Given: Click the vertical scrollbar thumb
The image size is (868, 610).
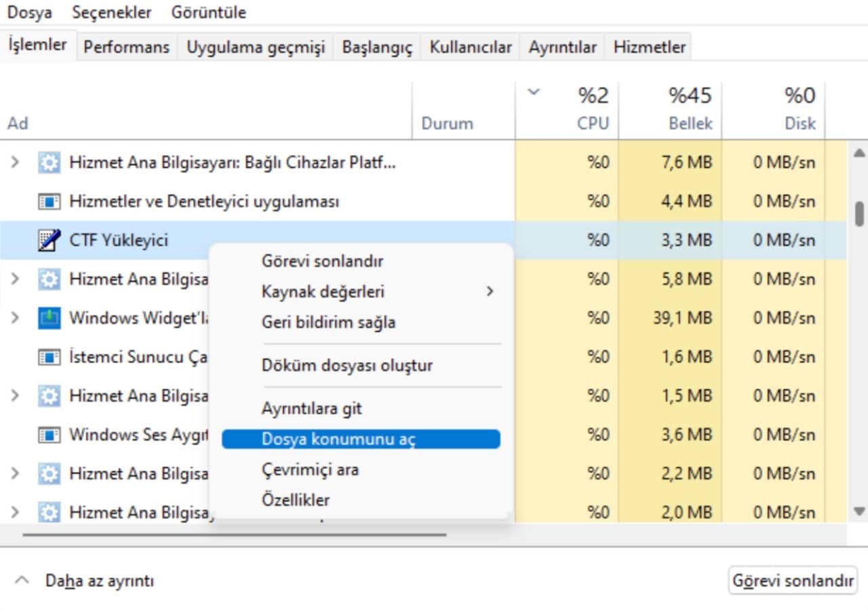Looking at the screenshot, I should 860,213.
